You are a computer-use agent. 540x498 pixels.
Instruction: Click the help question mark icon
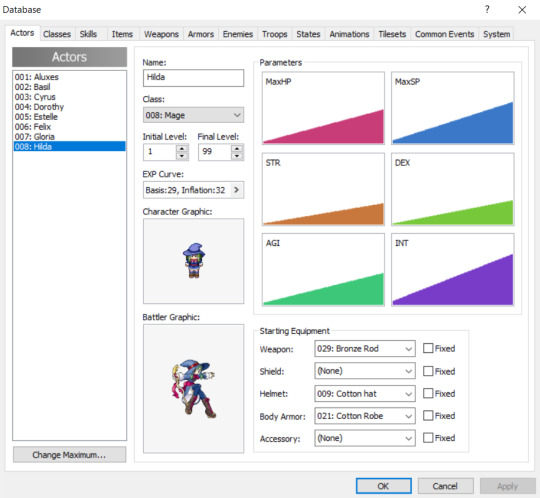(x=487, y=9)
